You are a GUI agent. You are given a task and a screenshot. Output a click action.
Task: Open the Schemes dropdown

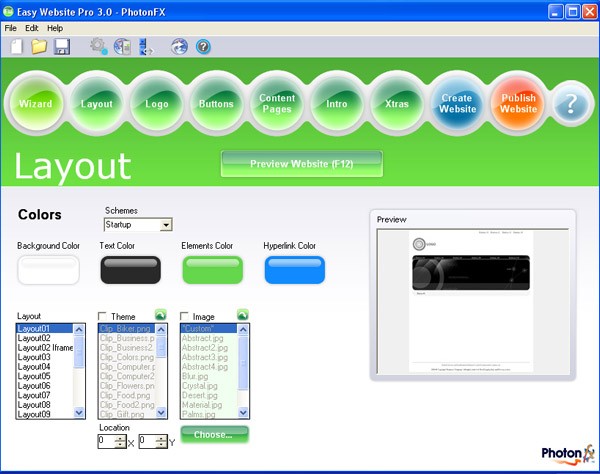(166, 226)
